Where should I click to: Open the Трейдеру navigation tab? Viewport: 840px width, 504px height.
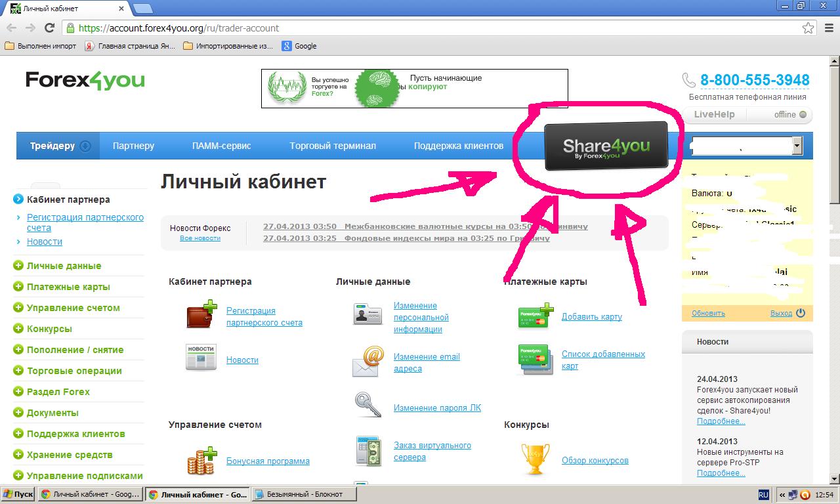58,146
